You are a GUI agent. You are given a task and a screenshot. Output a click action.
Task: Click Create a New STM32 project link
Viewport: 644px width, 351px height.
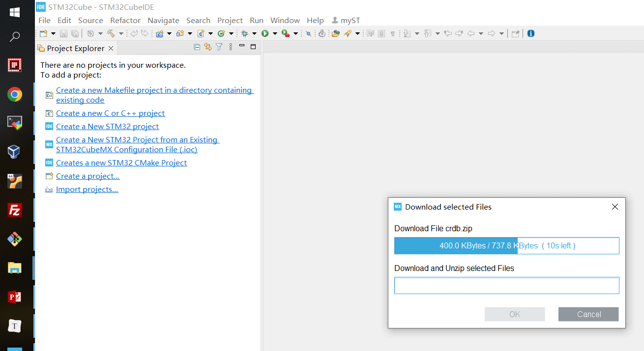(107, 126)
